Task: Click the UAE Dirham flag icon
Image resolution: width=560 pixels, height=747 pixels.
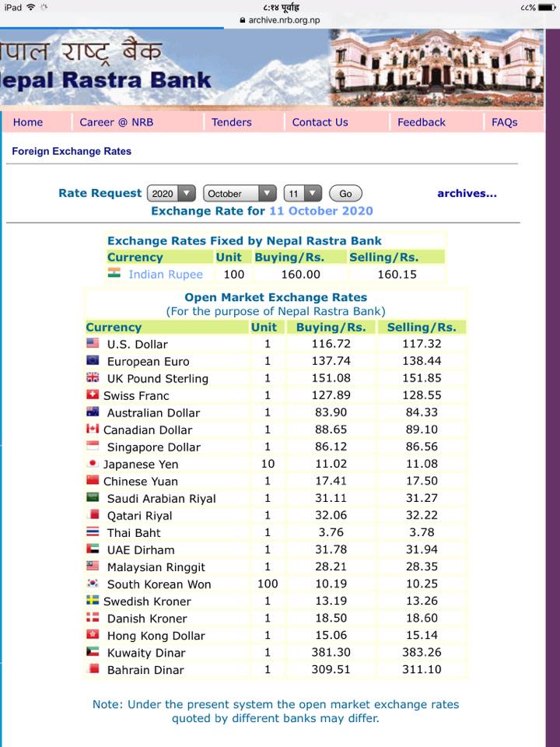Action: 93,549
